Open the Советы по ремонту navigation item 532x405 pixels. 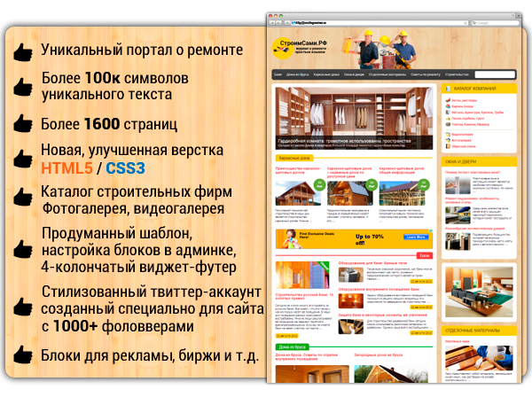426,74
